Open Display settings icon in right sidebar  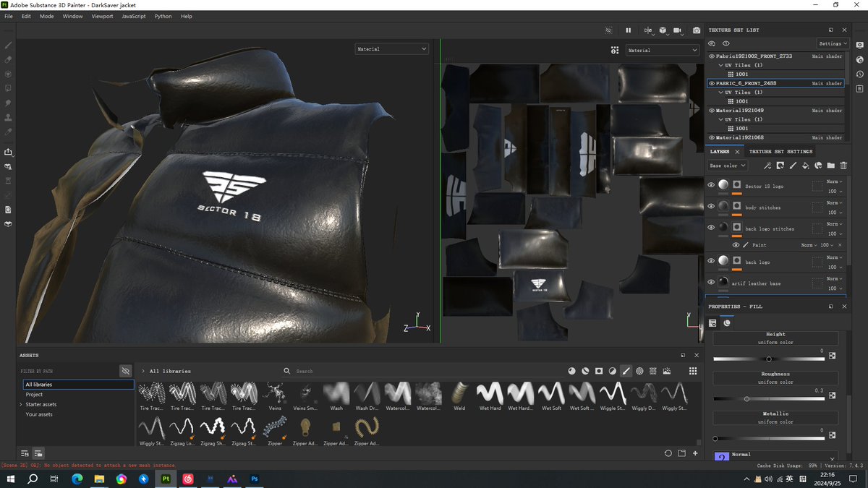coord(859,45)
